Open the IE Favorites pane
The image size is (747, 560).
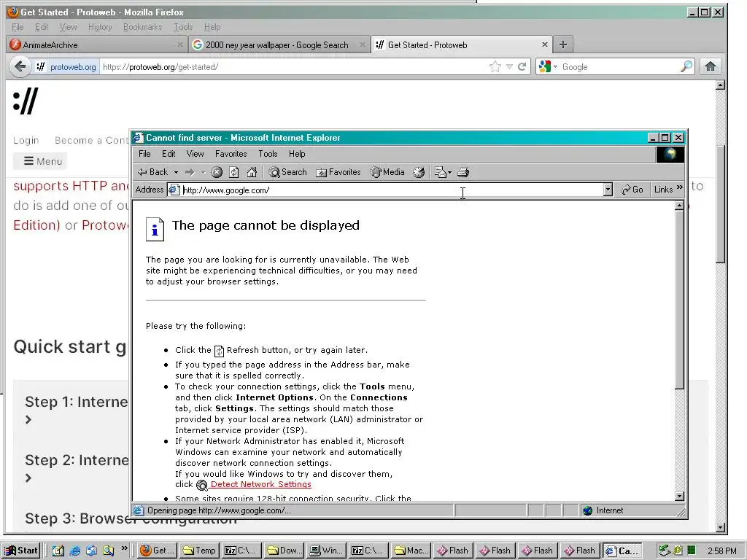tap(338, 172)
